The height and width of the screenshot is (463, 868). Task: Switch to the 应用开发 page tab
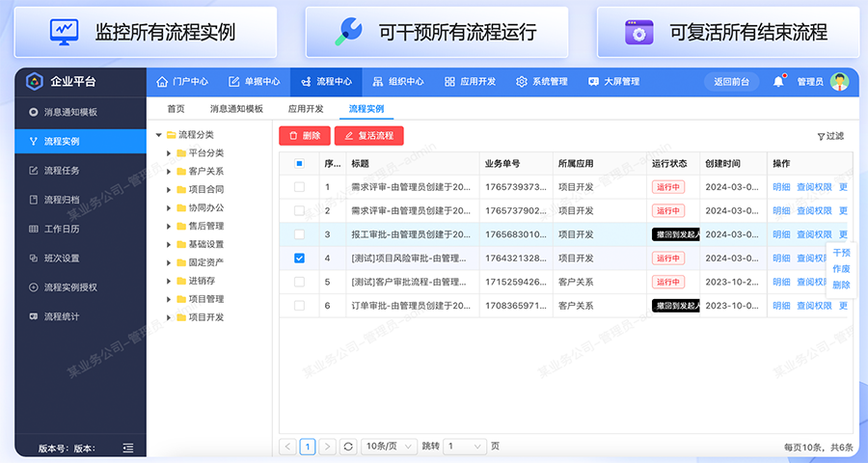pos(306,109)
